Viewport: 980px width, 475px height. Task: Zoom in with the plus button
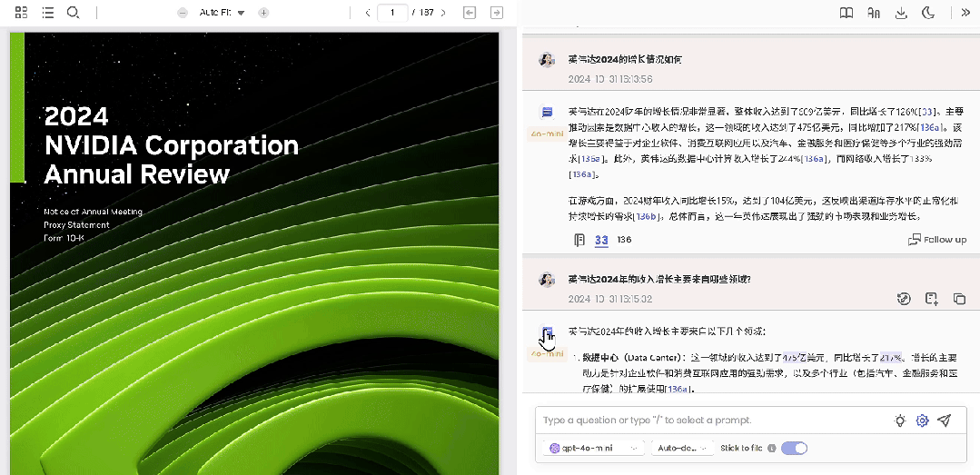[263, 13]
